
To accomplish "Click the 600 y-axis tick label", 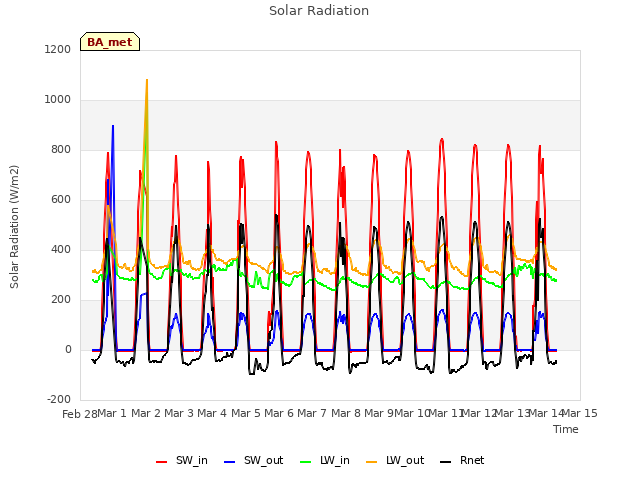I will (61, 200).
